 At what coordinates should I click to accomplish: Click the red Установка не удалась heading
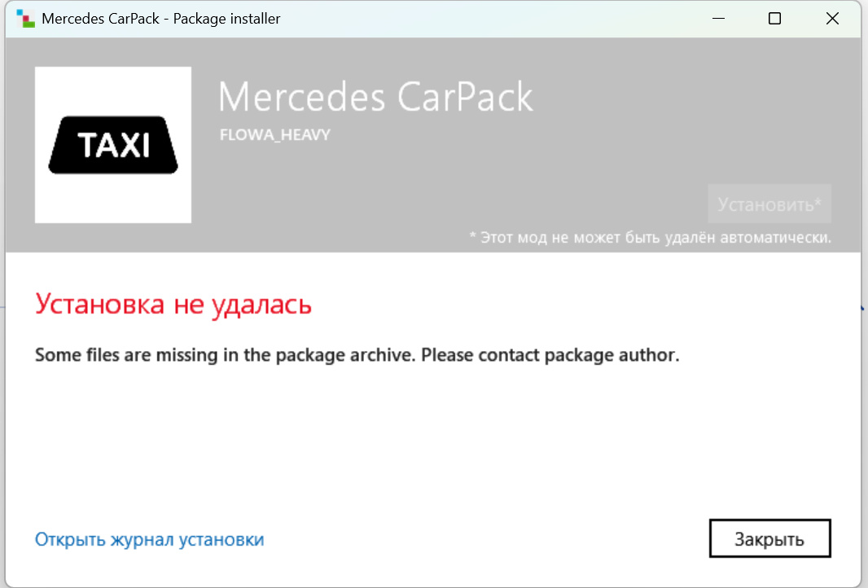[173, 305]
